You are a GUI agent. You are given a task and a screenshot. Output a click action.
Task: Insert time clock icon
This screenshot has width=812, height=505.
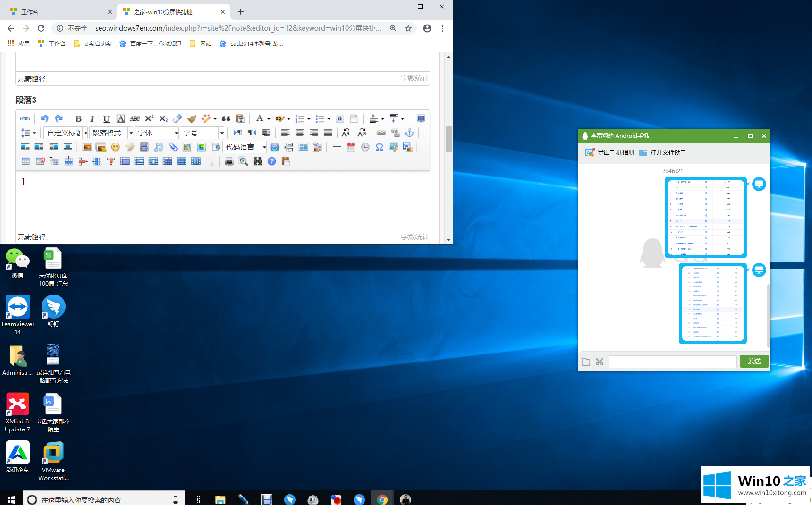tap(365, 147)
